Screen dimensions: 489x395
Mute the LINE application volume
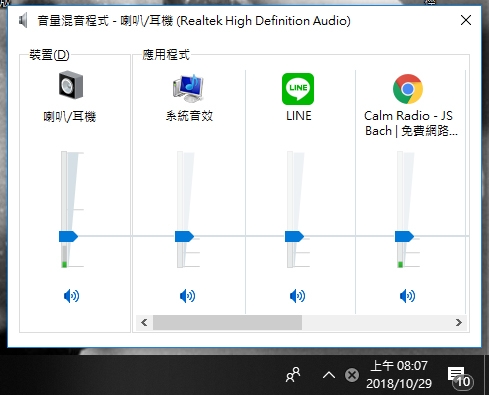click(297, 296)
